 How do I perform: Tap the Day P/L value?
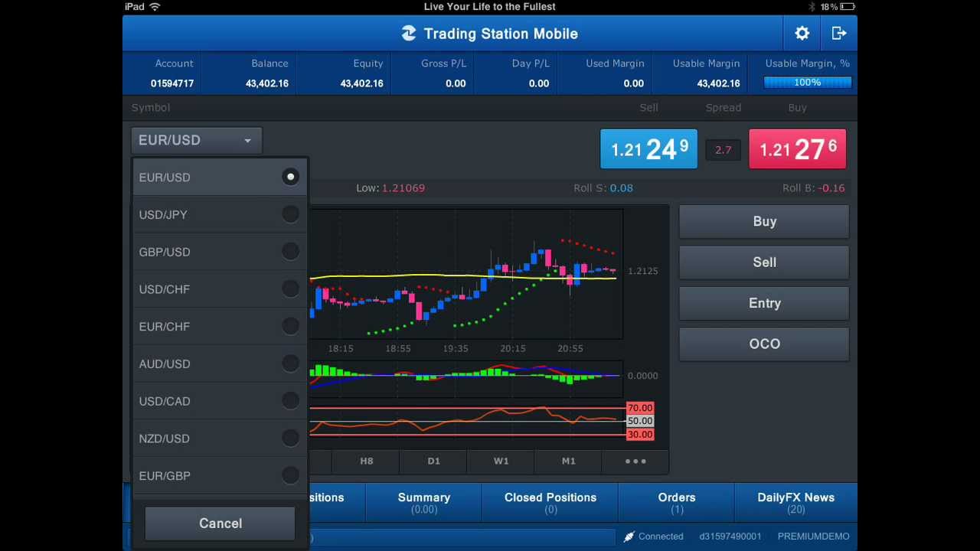pos(539,83)
